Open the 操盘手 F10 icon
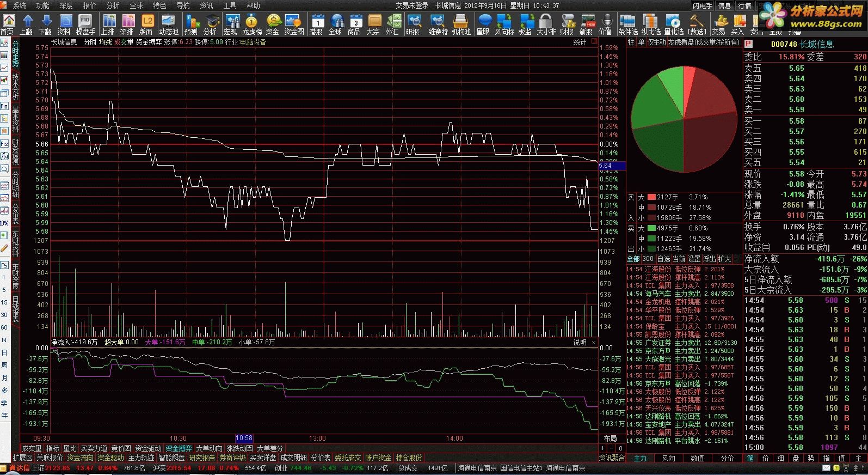 [x=85, y=25]
